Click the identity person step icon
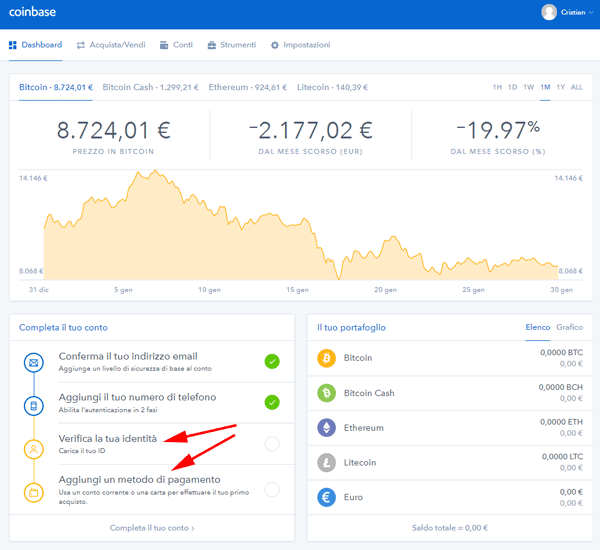 point(34,449)
